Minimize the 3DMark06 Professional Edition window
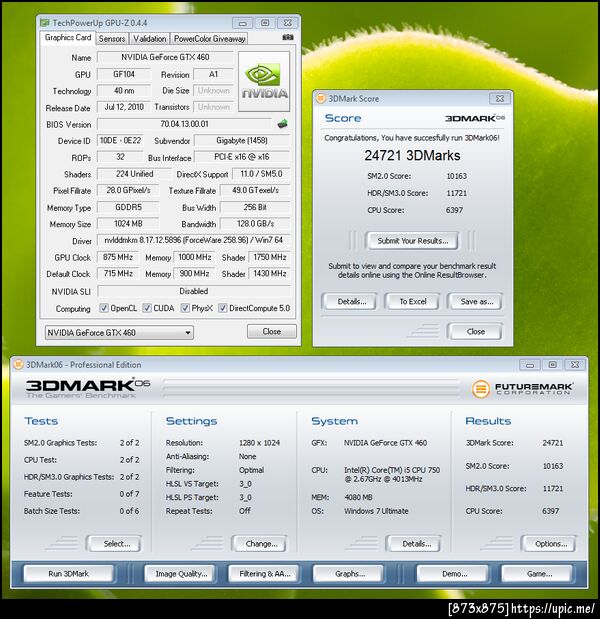The width and height of the screenshot is (600, 619). pyautogui.click(x=529, y=365)
